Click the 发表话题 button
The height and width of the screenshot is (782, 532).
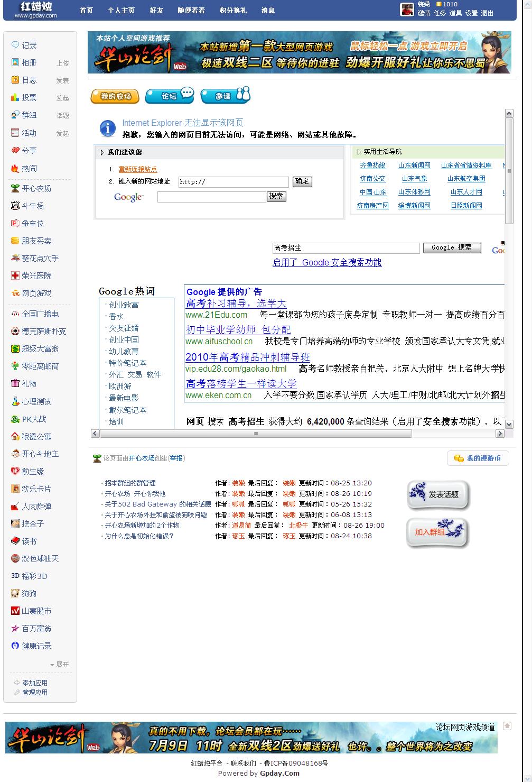point(438,495)
